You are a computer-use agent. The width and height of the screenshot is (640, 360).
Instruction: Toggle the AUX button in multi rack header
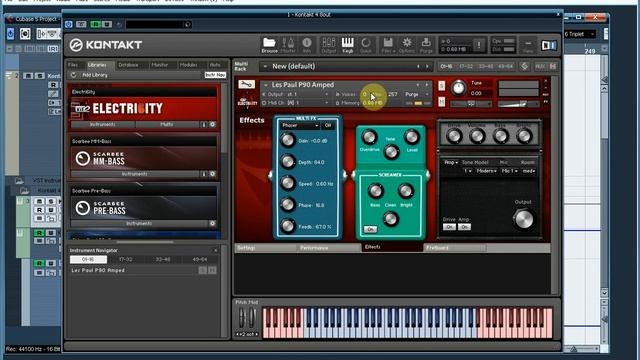pyautogui.click(x=540, y=66)
